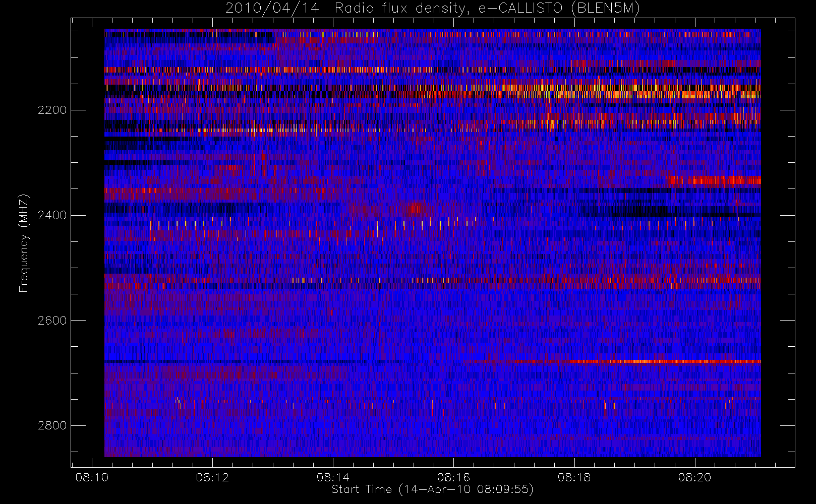Select the 2200 frequency tick label
Screen dimensions: 816x504
click(x=52, y=110)
